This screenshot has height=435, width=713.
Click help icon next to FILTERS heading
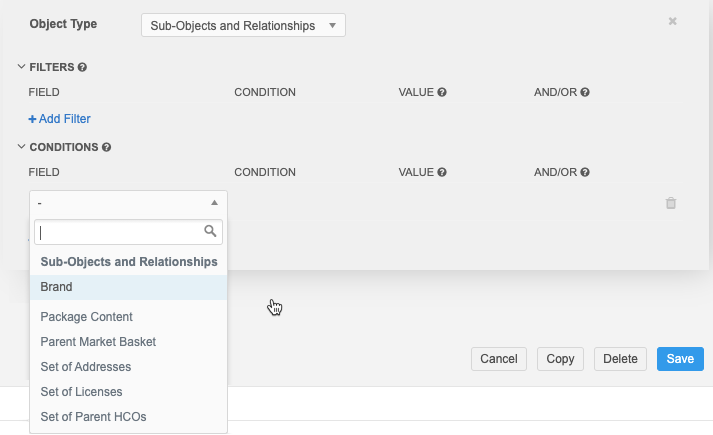click(x=82, y=67)
